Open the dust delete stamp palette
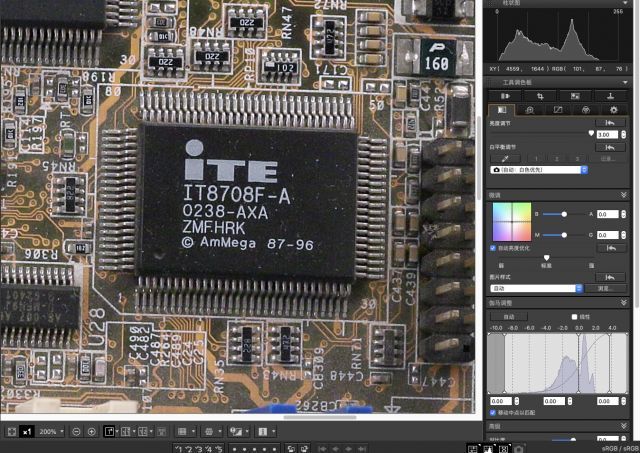This screenshot has height=453, width=640. [610, 96]
